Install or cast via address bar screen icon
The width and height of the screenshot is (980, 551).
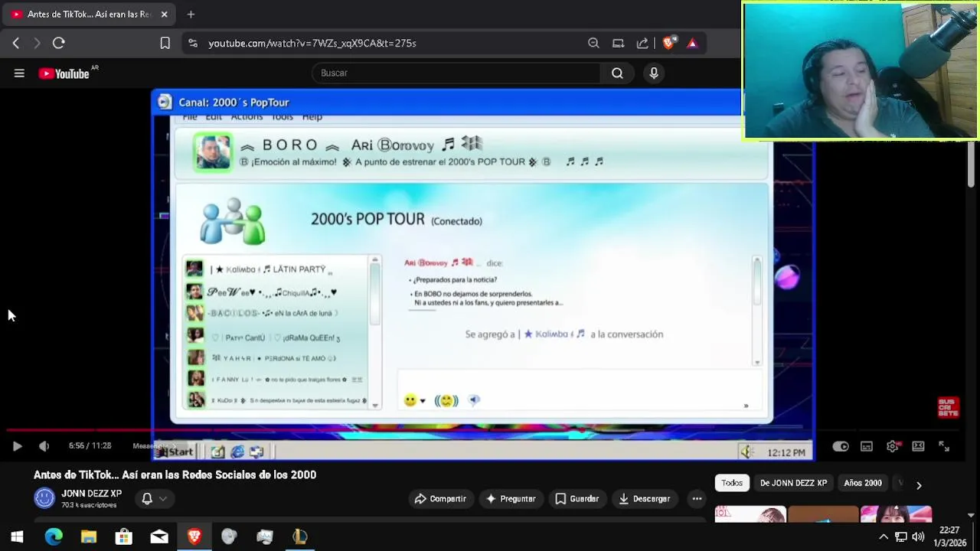(618, 43)
